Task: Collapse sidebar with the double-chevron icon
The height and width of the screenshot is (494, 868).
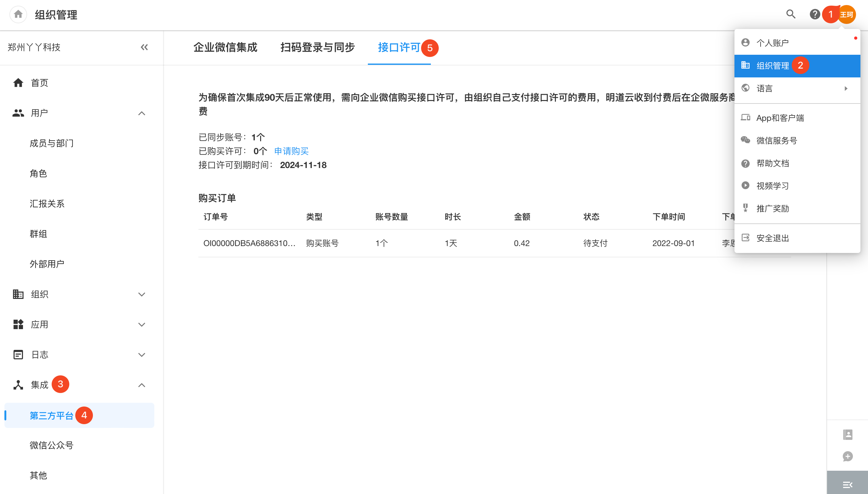Action: tap(144, 47)
